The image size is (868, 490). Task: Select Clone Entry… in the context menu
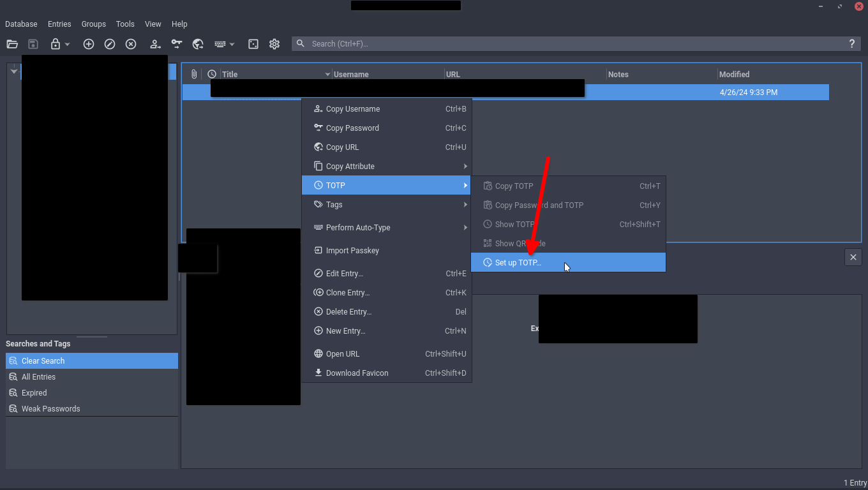click(347, 293)
